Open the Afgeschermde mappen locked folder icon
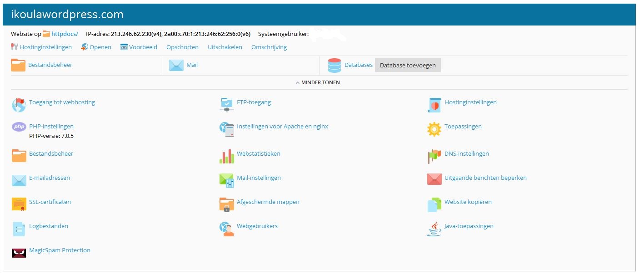The width and height of the screenshot is (644, 275). (x=226, y=204)
